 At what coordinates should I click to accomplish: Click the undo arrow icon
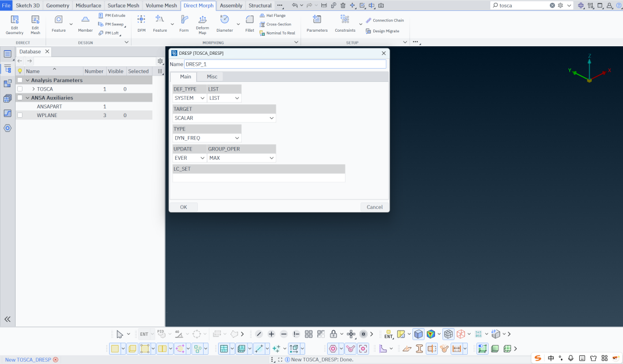click(294, 6)
